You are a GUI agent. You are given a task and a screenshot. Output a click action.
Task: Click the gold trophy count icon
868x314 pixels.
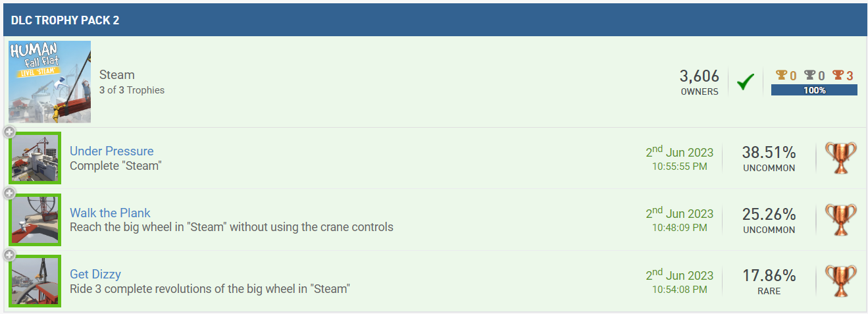[x=781, y=76]
